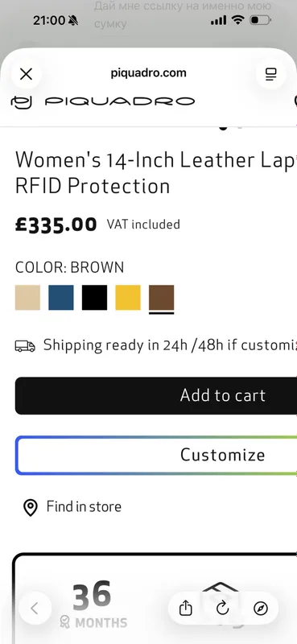Tap the Piquadro logo icon

point(21,101)
